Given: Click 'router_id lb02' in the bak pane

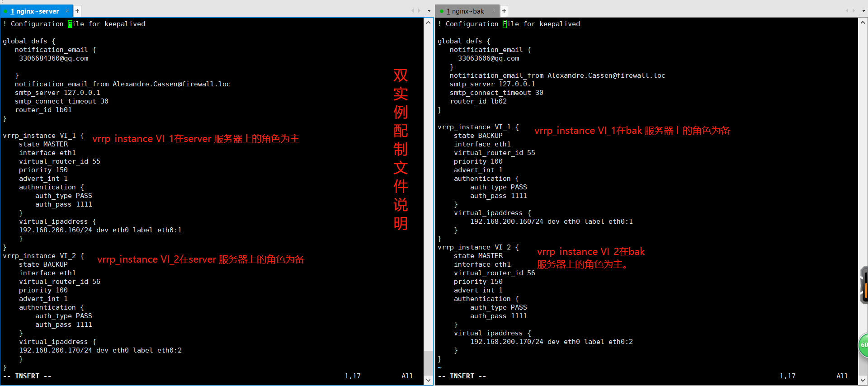Looking at the screenshot, I should coord(478,101).
